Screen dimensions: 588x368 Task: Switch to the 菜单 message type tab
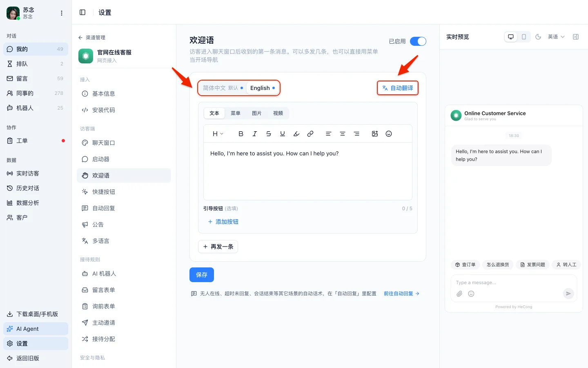click(236, 113)
